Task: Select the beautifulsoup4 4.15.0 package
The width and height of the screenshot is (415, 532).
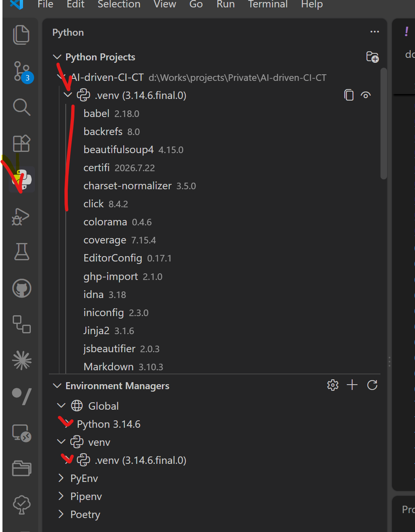Action: coord(214,149)
